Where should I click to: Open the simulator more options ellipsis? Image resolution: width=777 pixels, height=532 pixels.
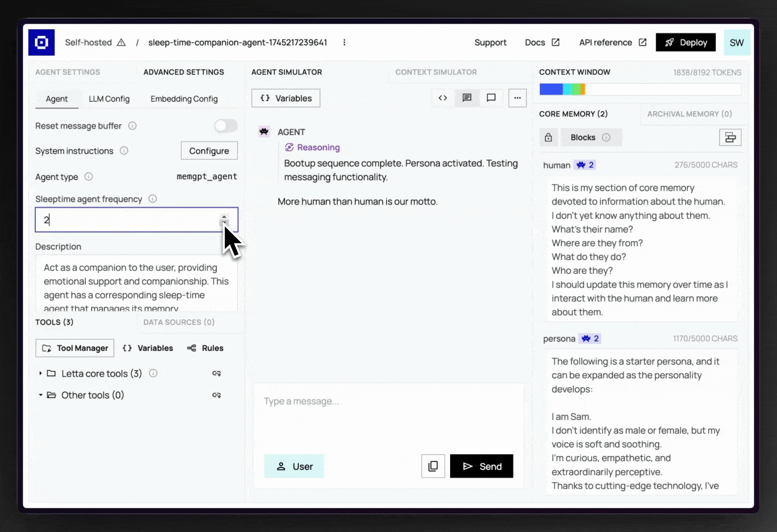[x=517, y=98]
